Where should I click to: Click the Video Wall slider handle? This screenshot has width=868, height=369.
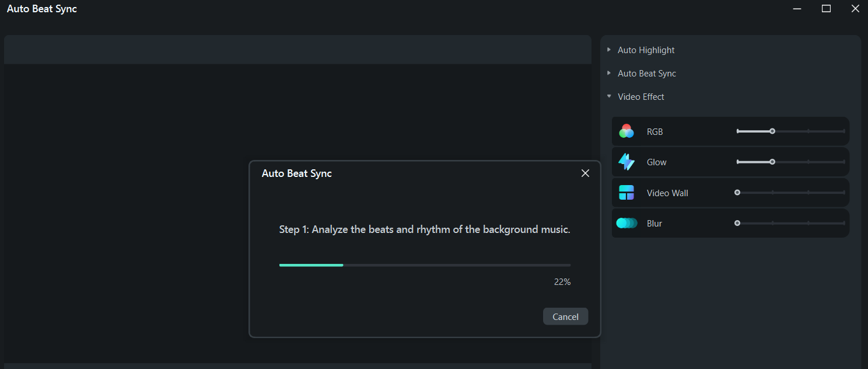click(x=737, y=192)
